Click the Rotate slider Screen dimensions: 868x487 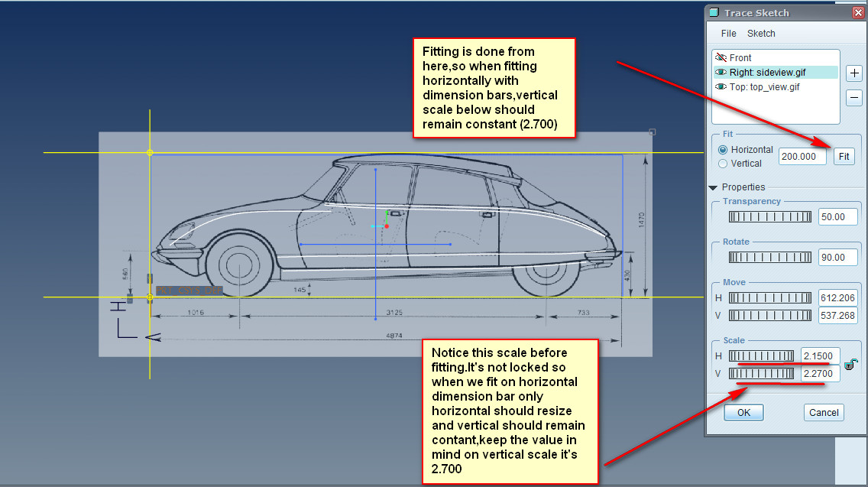770,257
